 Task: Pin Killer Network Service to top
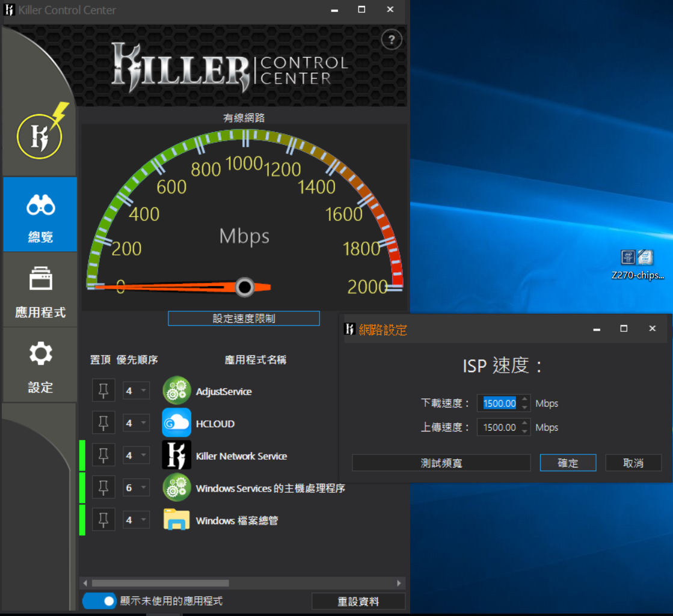[x=103, y=455]
